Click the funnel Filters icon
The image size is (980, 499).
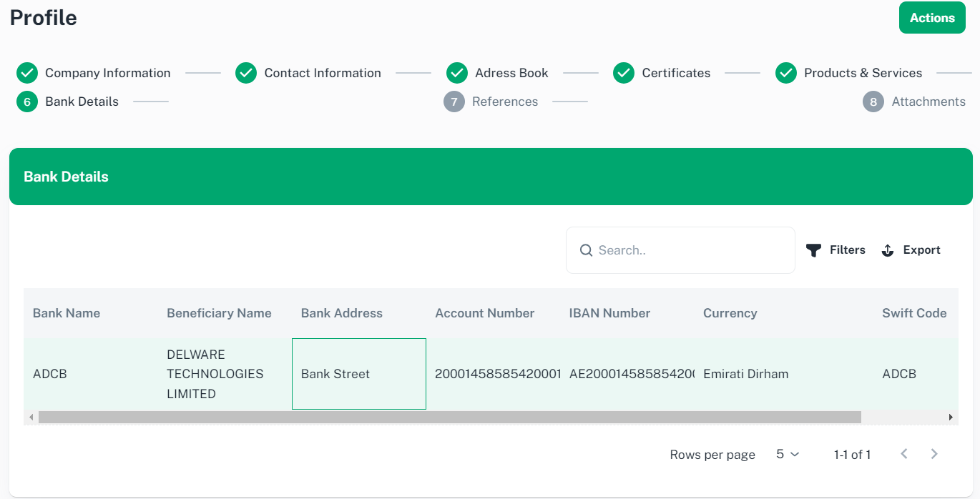coord(813,250)
